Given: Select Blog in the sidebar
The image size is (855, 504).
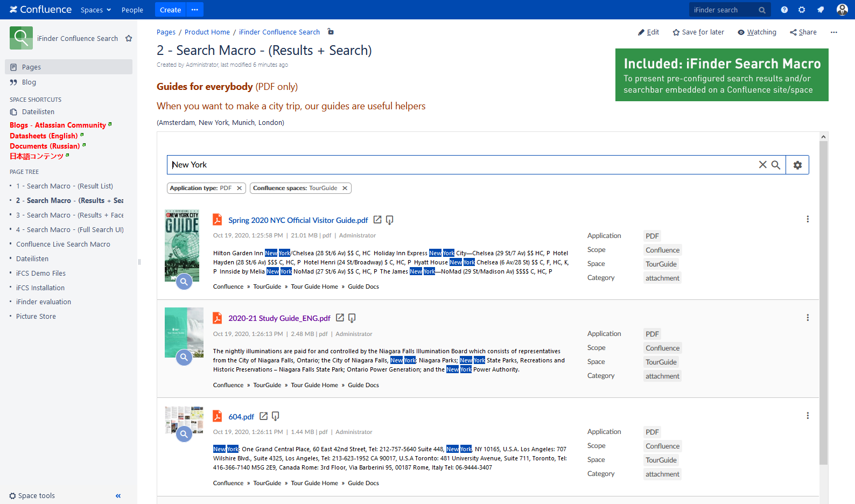Looking at the screenshot, I should [x=29, y=82].
